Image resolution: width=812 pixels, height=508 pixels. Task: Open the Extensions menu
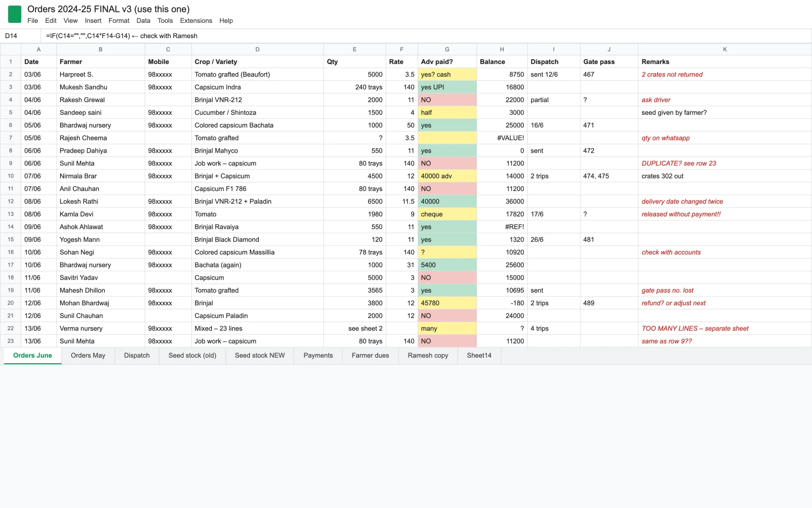[196, 21]
